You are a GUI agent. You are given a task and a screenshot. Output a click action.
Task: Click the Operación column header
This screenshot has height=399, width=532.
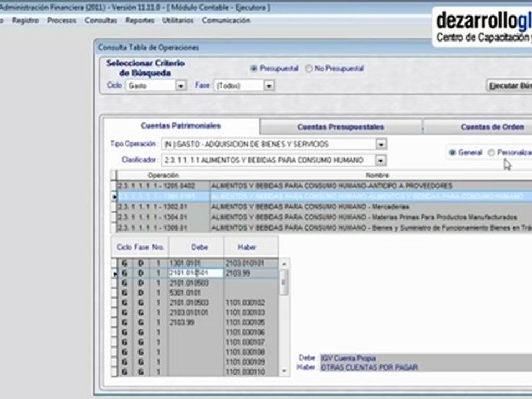[163, 176]
